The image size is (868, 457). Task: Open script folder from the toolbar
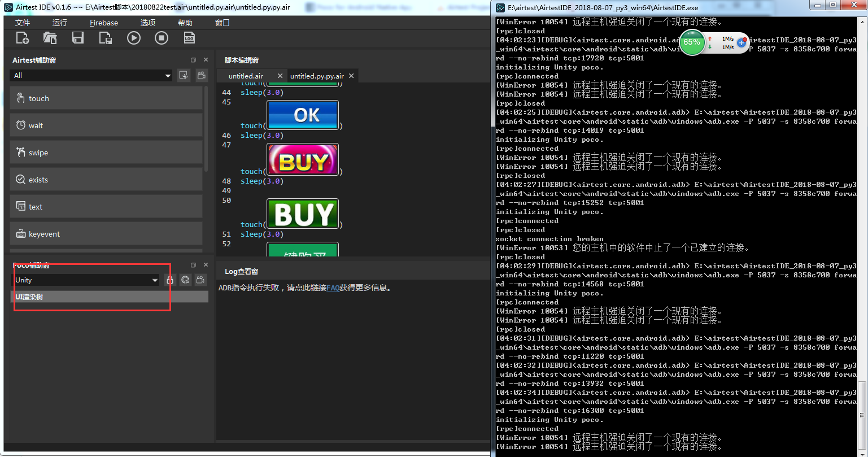point(50,38)
